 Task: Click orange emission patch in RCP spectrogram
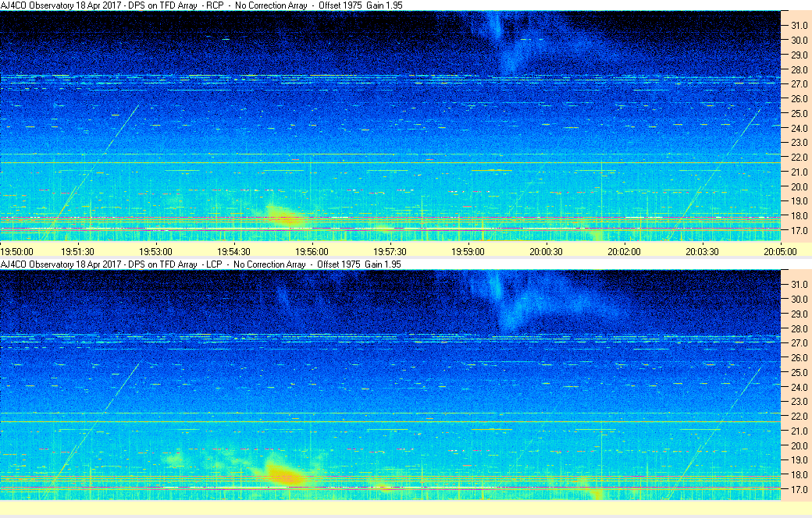tap(287, 218)
